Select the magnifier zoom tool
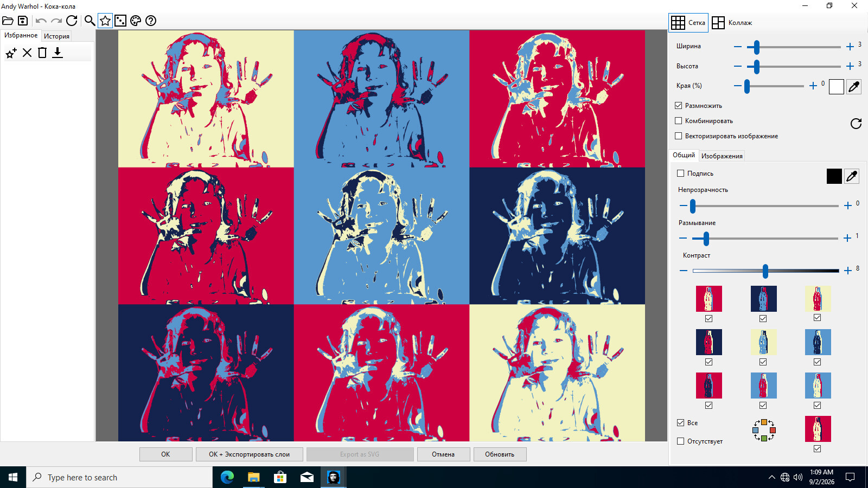The width and height of the screenshot is (868, 488). coord(90,21)
